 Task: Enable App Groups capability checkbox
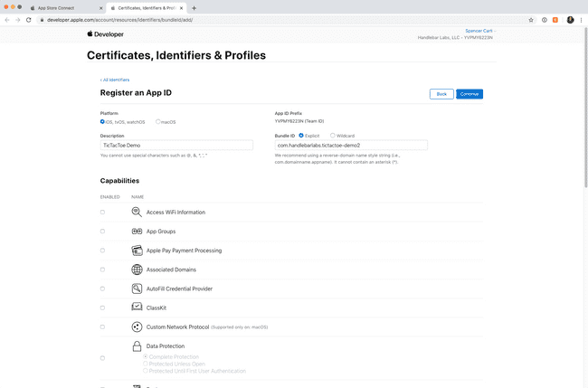(x=102, y=232)
